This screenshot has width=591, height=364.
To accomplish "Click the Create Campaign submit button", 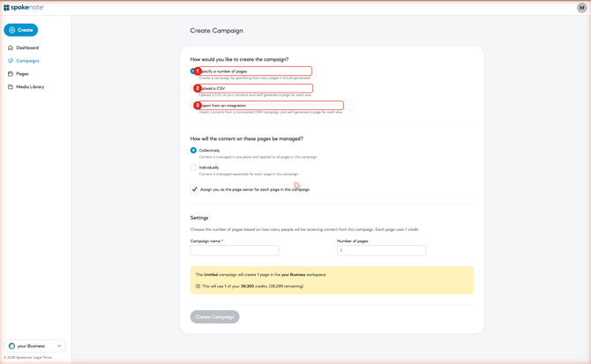I will tap(215, 317).
